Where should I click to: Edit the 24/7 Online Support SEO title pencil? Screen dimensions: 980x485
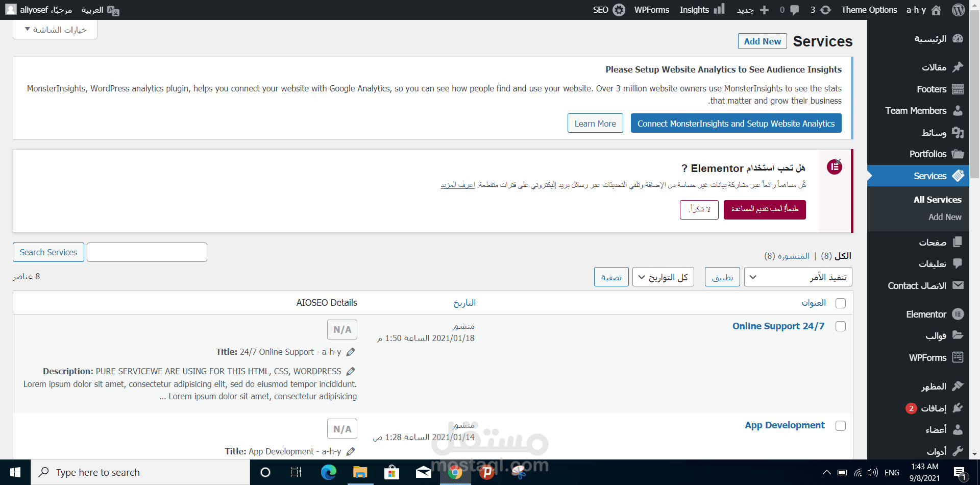click(x=351, y=352)
